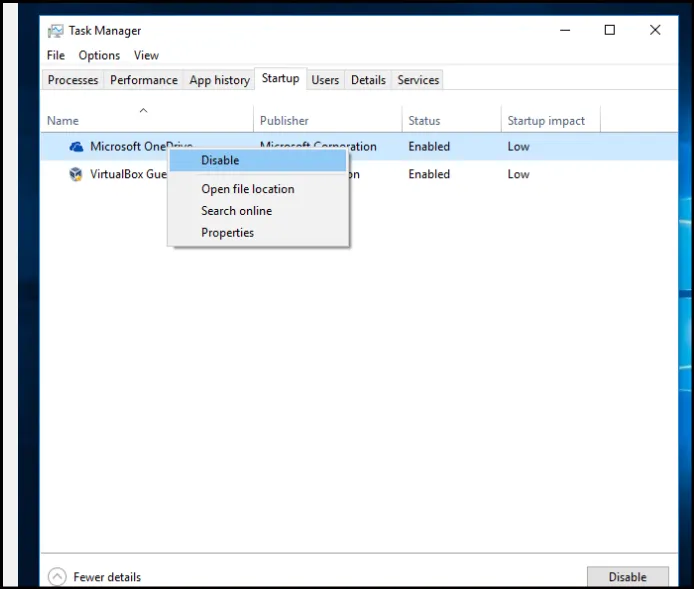Click the Microsoft OneDrive cloud icon
Image resolution: width=694 pixels, height=589 pixels.
(x=76, y=146)
